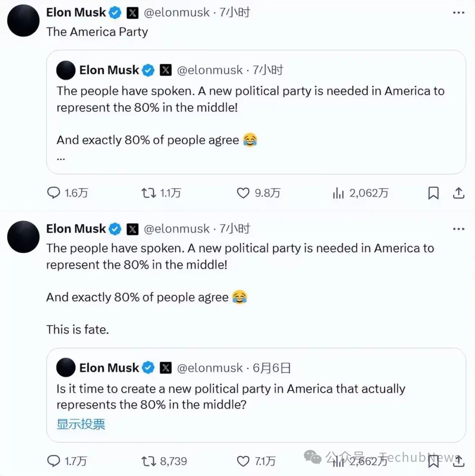The image size is (475, 476).
Task: Click 显示投票 to show the poll
Action: (81, 424)
